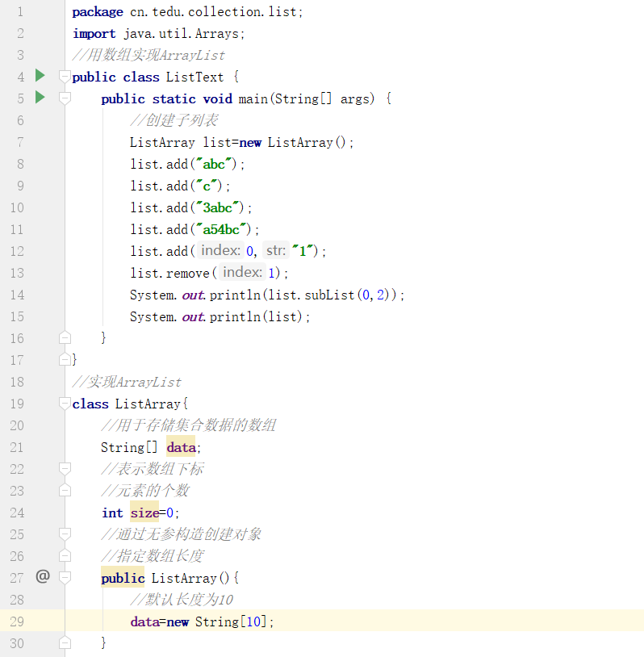Collapse comment fold start on line 25
Viewport: 644px width, 657px height.
coord(65,534)
